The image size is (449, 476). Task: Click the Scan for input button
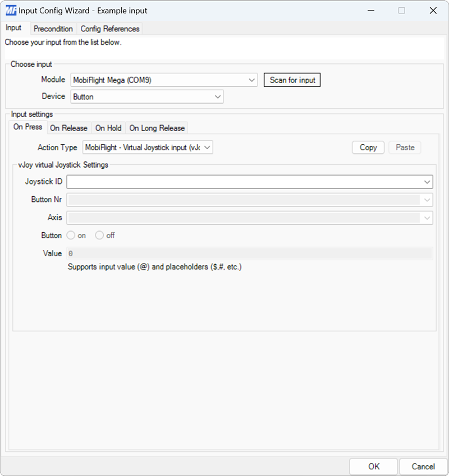(x=292, y=80)
